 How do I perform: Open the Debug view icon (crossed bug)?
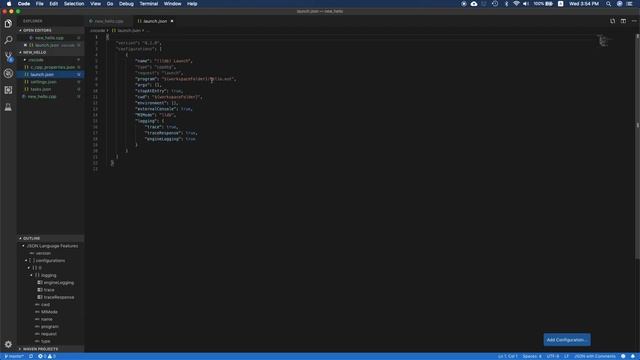[8, 73]
